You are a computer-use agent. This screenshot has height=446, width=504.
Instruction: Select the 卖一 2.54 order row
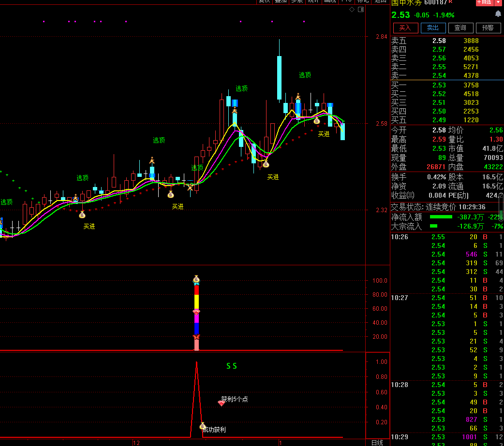coord(447,75)
